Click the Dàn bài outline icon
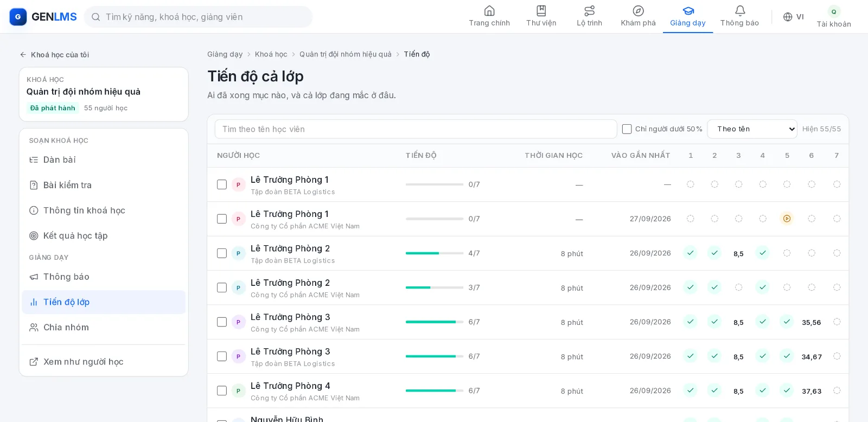 pyautogui.click(x=34, y=160)
